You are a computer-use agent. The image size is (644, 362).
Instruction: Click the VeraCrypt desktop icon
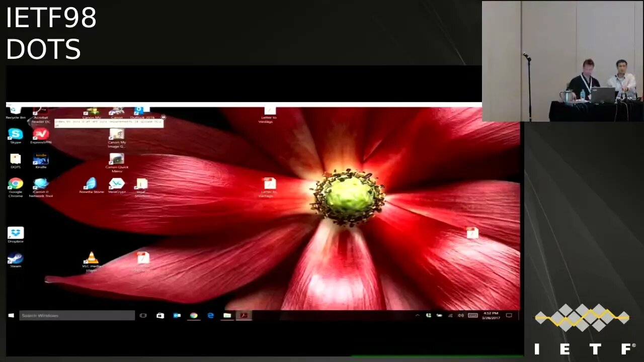click(x=117, y=186)
